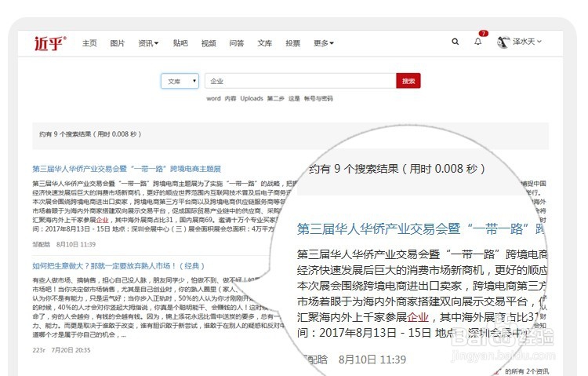Screen dimensions: 588x376
Task: Click the user avatar picture
Action: click(x=503, y=42)
